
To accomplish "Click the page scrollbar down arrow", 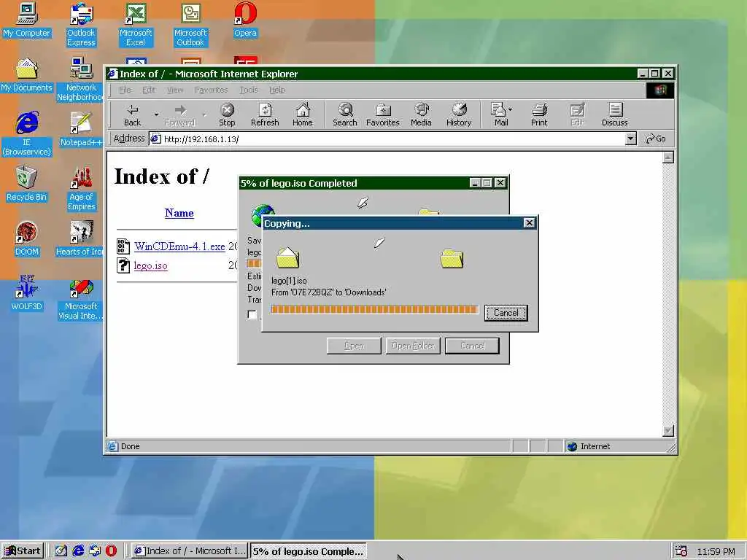I will 668,430.
